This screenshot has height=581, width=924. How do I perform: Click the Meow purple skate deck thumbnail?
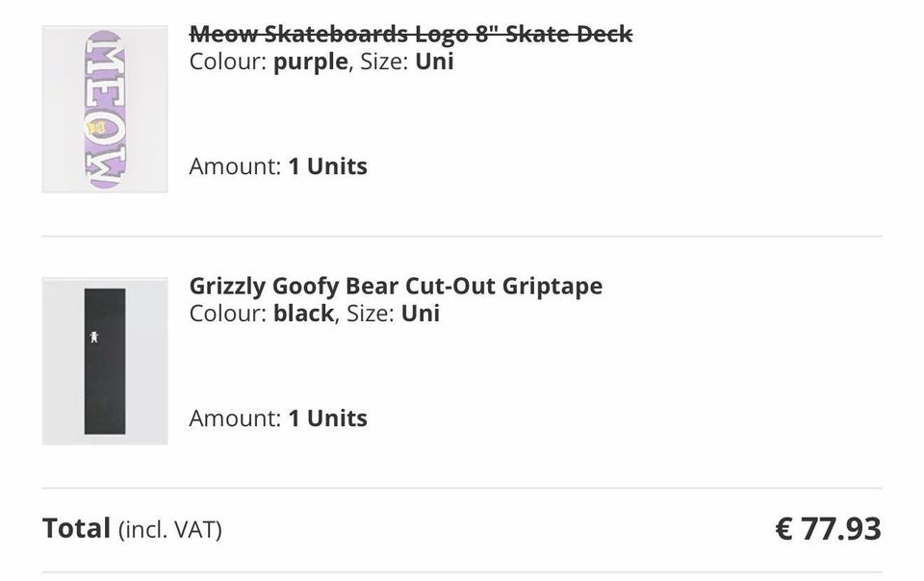tap(104, 109)
